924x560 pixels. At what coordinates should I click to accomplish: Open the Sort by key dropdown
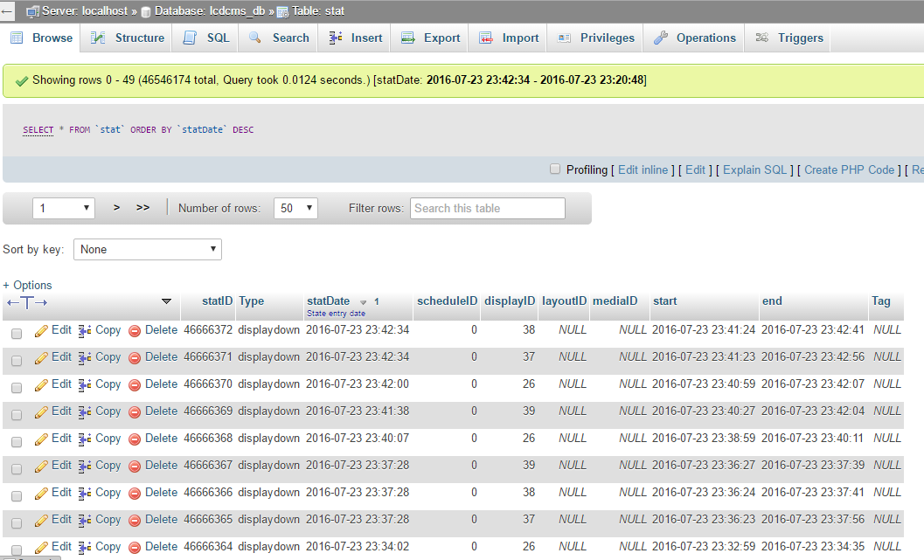(148, 249)
